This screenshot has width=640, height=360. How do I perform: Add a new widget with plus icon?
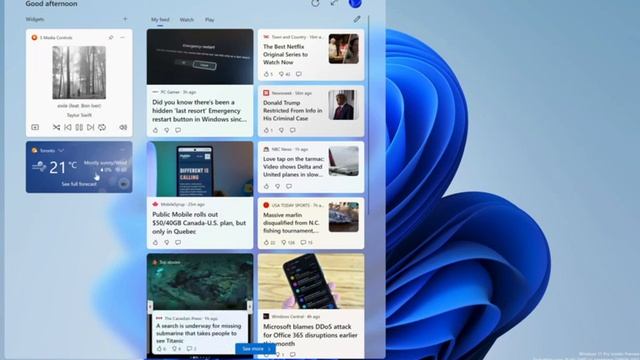coord(125,19)
